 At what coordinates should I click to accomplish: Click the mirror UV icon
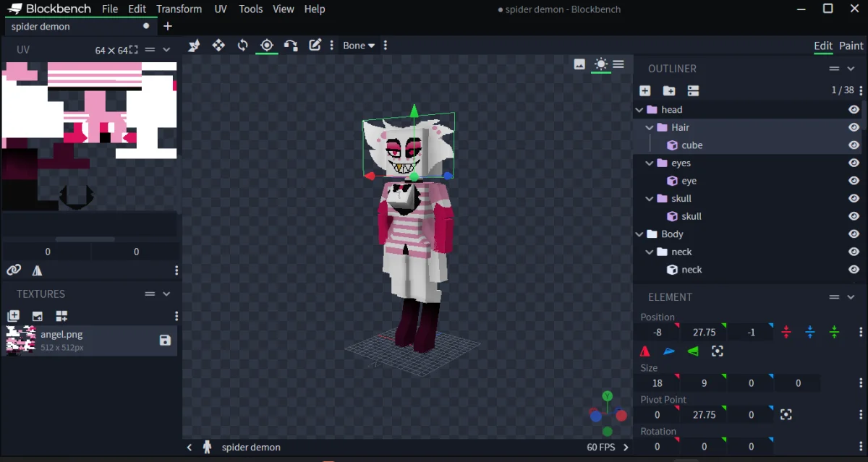37,270
